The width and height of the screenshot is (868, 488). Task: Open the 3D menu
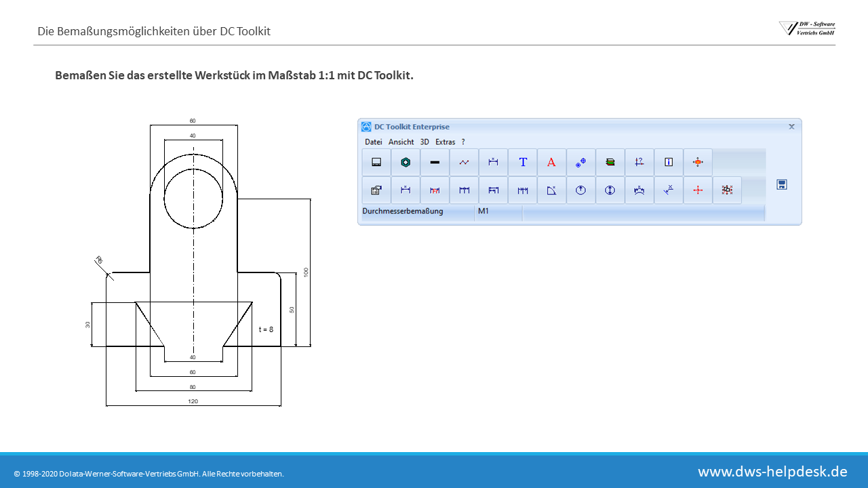[x=425, y=142]
